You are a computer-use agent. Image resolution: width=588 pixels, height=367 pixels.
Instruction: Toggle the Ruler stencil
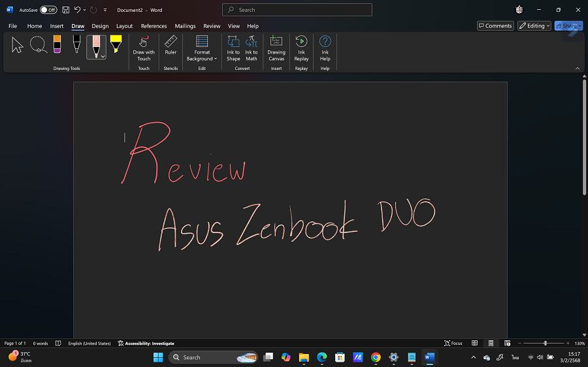tap(171, 48)
